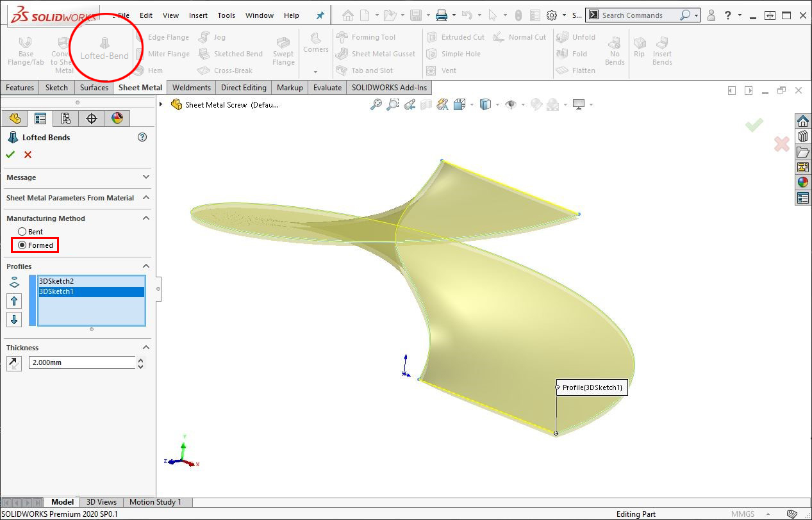Switch to the Weldments tab
Viewport: 812px width, 520px height.
(191, 88)
